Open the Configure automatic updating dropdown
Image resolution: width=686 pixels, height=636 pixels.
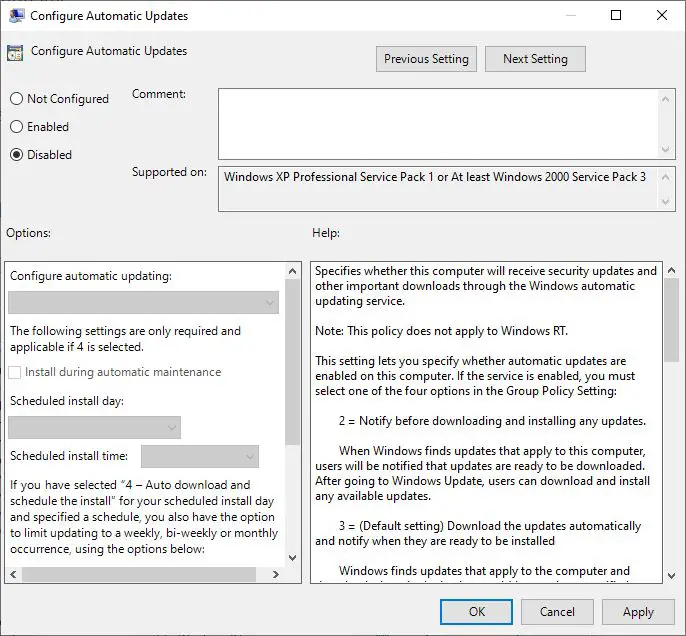click(144, 303)
